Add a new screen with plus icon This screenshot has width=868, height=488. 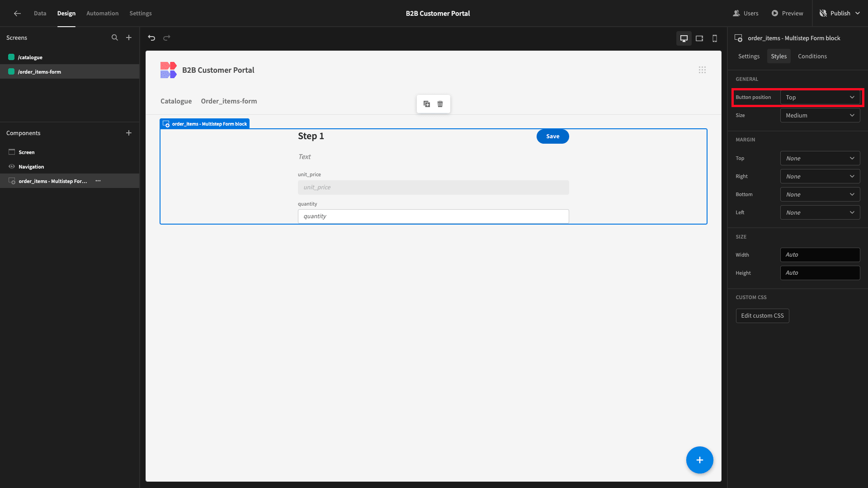click(x=129, y=38)
